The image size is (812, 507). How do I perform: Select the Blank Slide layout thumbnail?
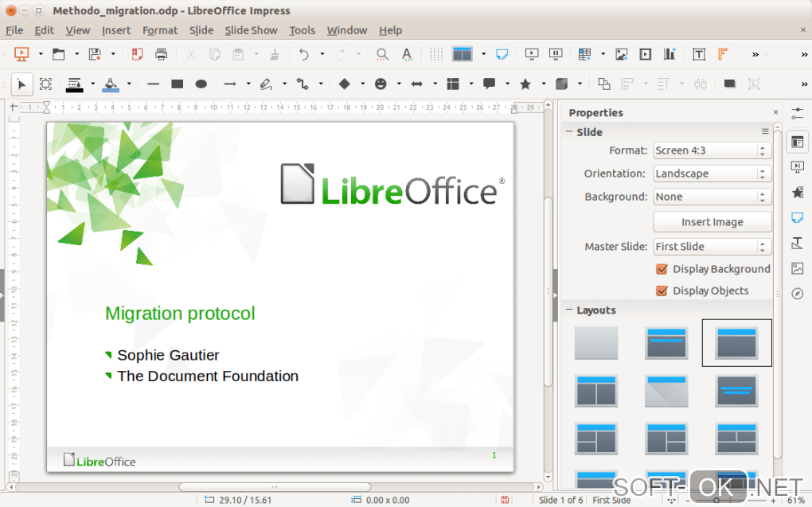click(x=596, y=343)
